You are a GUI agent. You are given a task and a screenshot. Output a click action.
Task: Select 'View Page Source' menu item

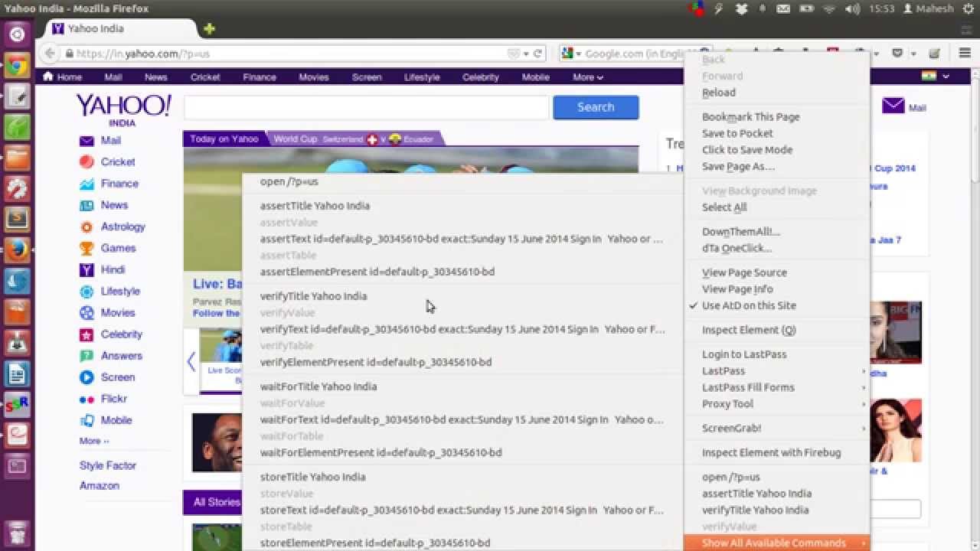click(776, 272)
